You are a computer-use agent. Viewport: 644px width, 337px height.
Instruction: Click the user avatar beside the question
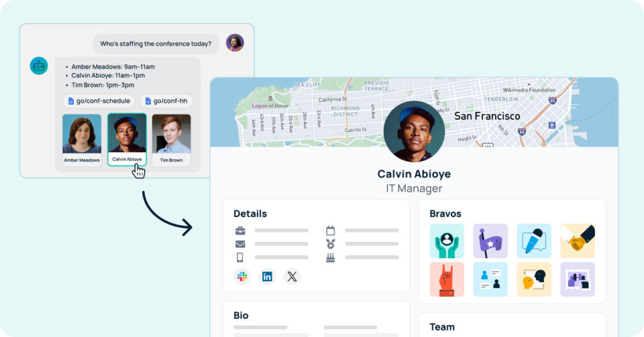click(235, 43)
